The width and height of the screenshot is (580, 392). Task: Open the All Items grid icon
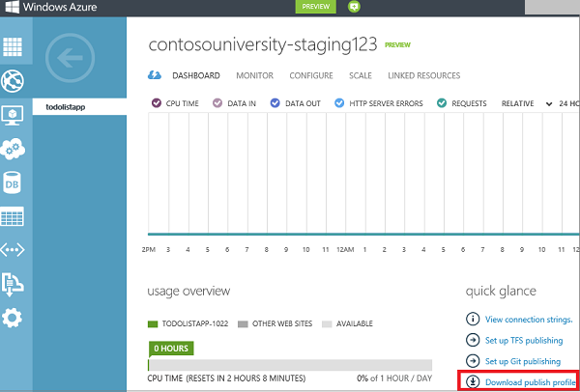click(14, 47)
